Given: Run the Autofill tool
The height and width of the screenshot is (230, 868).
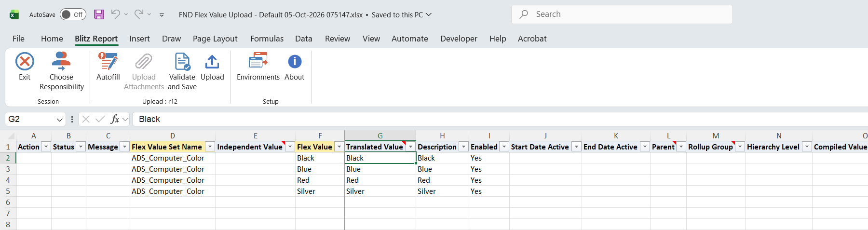Looking at the screenshot, I should 108,67.
